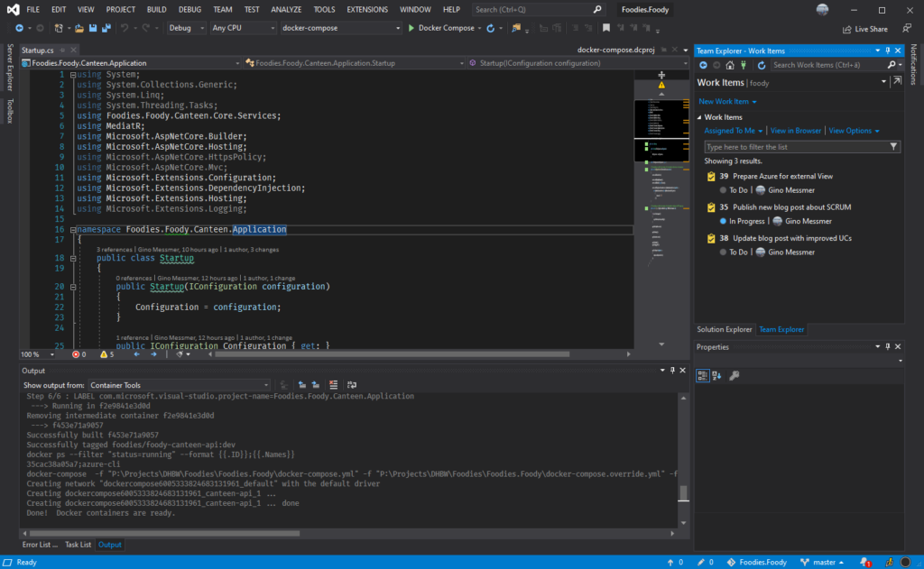The width and height of the screenshot is (924, 569).
Task: Unpin the Team Explorer panel pin icon
Action: 888,50
